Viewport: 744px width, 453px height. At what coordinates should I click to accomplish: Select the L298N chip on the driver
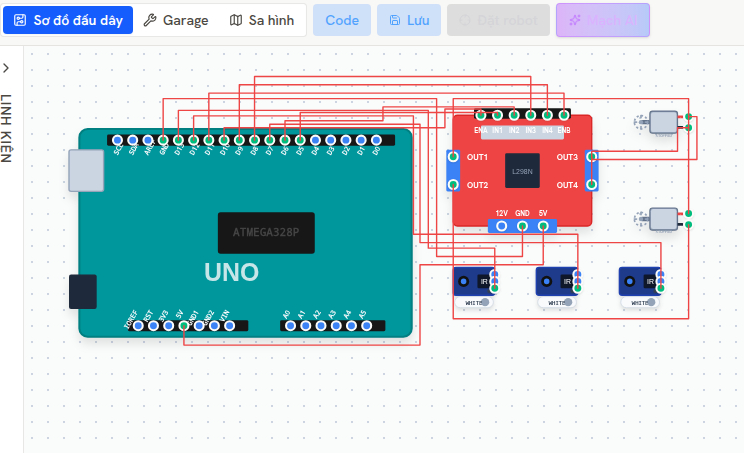click(522, 171)
